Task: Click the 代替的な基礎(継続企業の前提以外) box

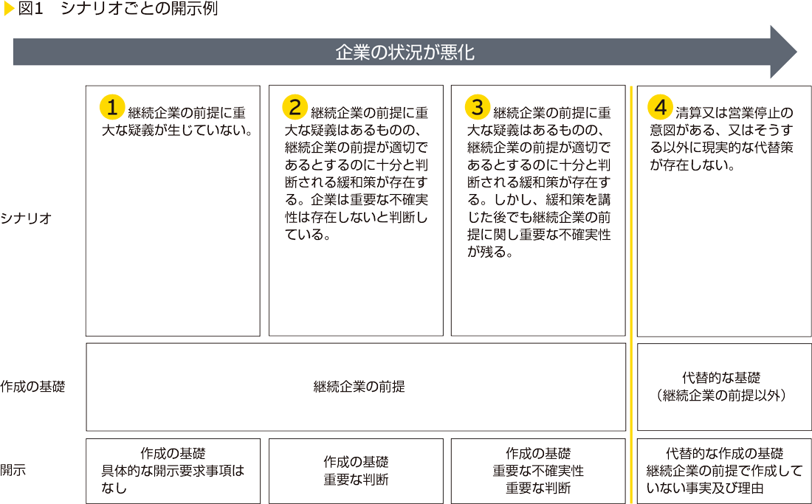Action: pyautogui.click(x=723, y=386)
